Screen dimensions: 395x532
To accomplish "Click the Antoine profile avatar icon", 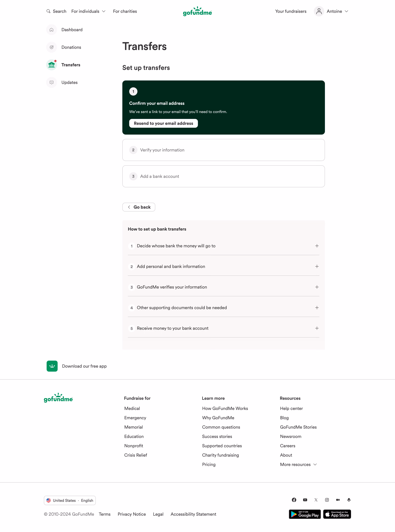I will 319,11.
